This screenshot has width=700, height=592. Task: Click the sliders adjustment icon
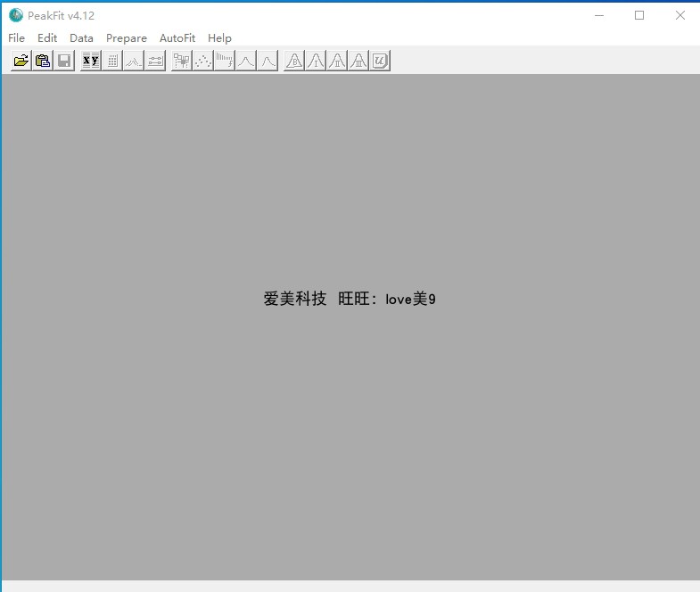tap(155, 61)
